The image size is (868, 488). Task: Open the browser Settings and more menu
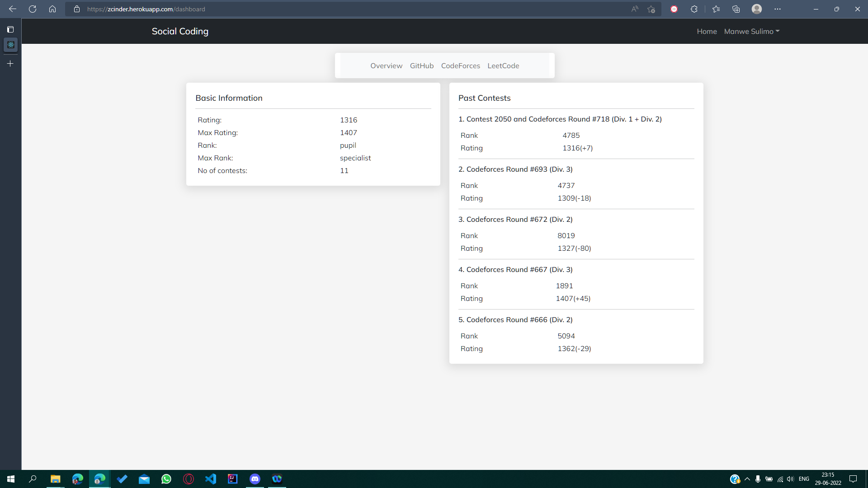[778, 9]
